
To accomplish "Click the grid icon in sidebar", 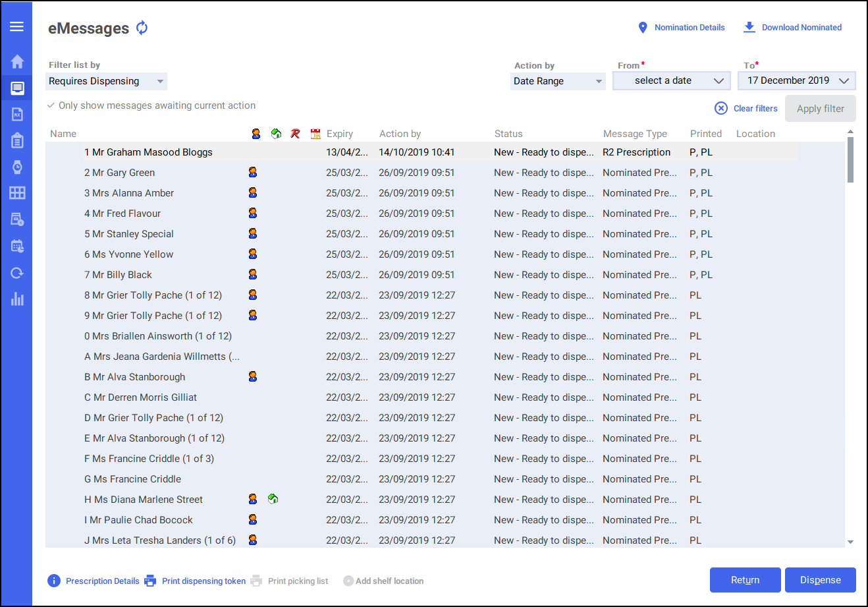I will coord(17,193).
